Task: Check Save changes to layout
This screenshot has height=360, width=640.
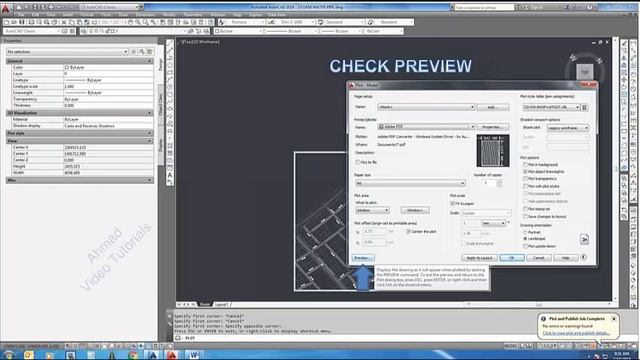Action: (x=526, y=216)
